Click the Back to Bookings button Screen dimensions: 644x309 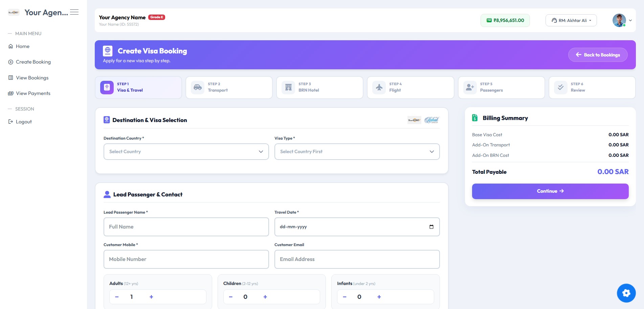pos(598,55)
